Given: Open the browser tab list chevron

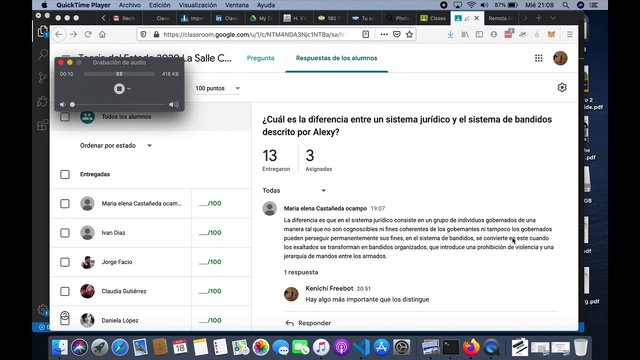Looking at the screenshot, I should [553, 18].
